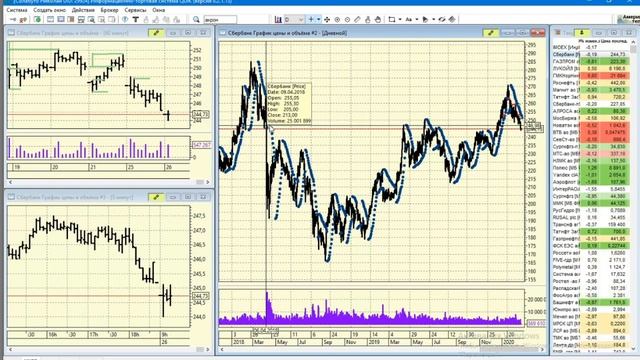
Task: Select the pencil line drawing tool
Action: click(358, 20)
